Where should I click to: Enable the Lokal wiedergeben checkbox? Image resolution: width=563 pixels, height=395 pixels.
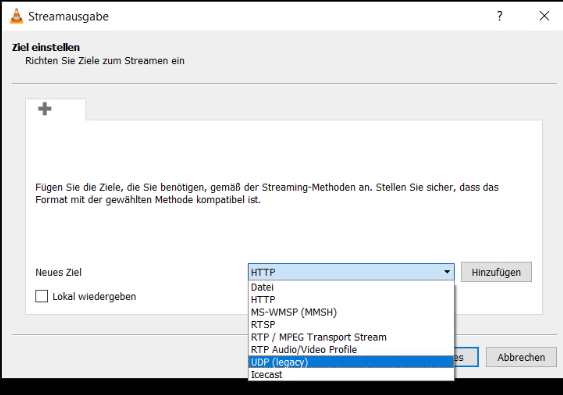(x=41, y=296)
